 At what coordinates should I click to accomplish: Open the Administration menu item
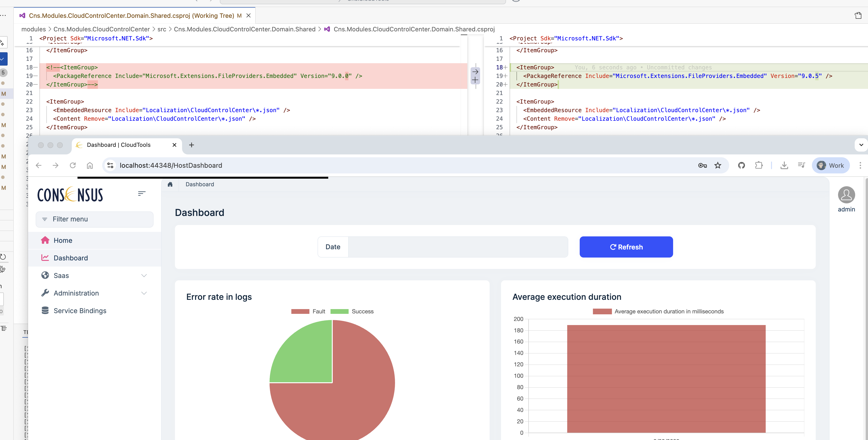tap(95, 293)
